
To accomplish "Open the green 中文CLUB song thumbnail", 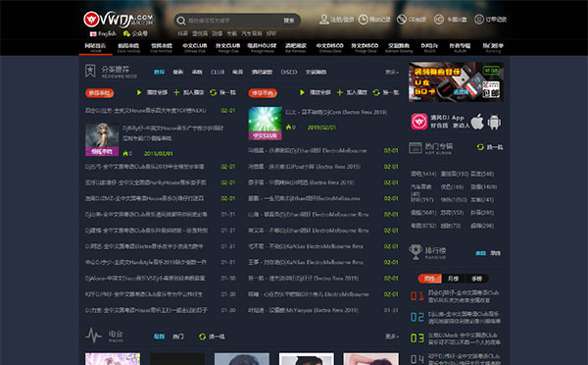I will (x=266, y=124).
